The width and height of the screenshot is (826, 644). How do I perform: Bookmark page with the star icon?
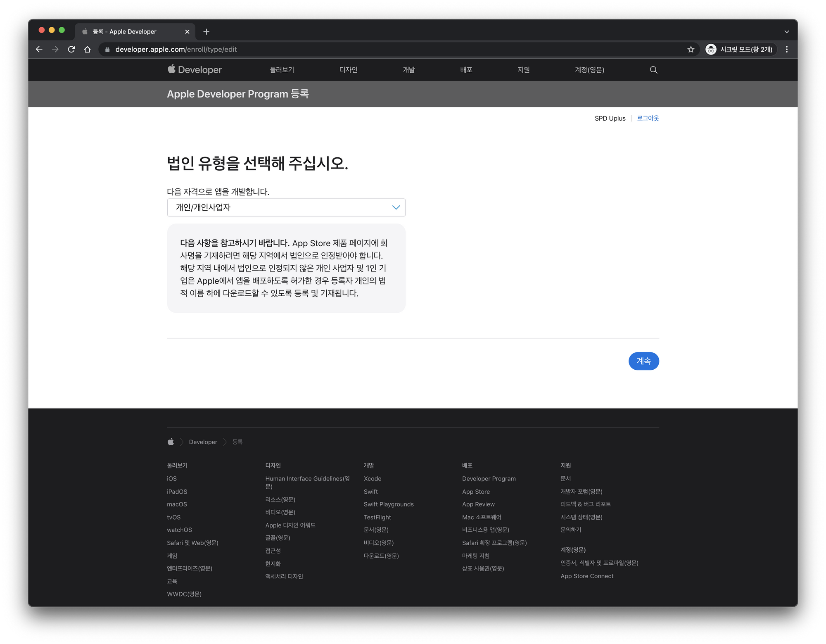(x=691, y=50)
